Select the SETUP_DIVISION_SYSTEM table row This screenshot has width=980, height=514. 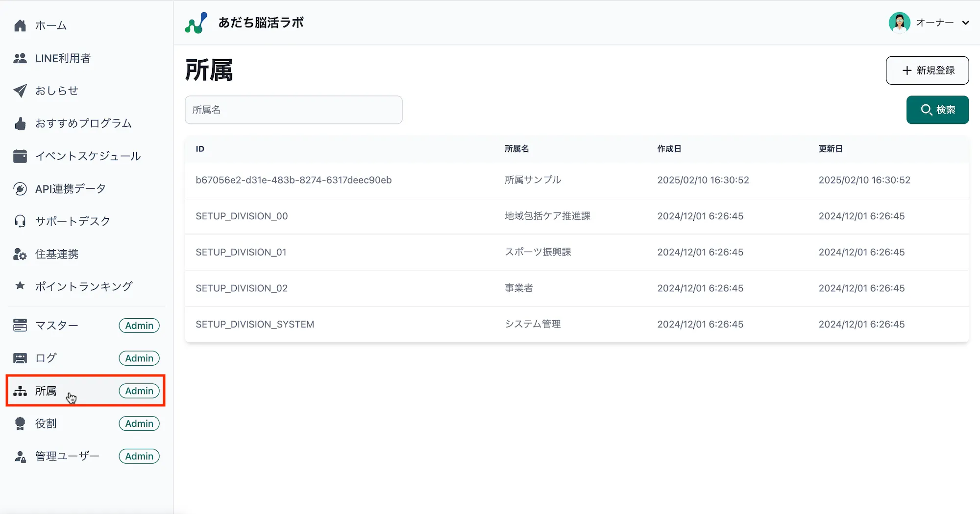pos(255,324)
